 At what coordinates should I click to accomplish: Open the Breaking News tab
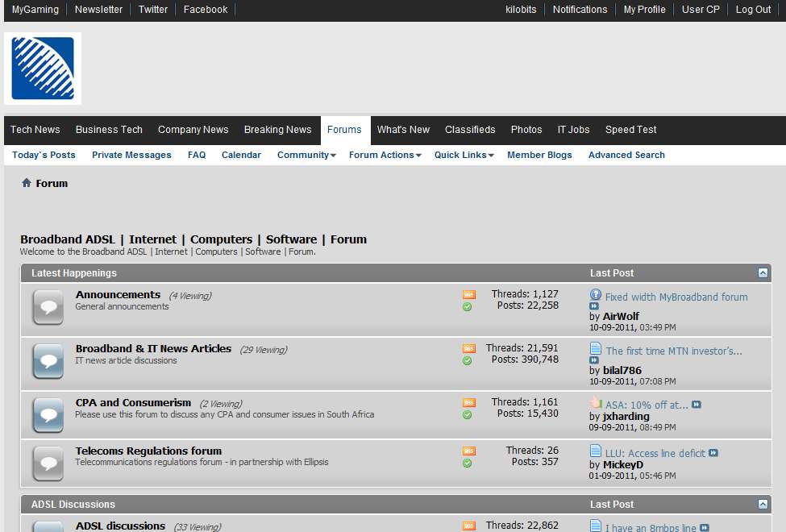coord(277,130)
